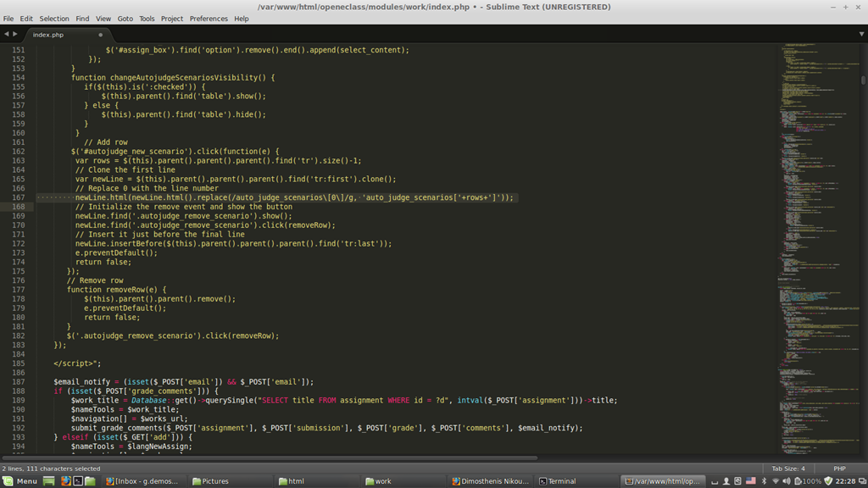The height and width of the screenshot is (488, 868).
Task: Open the Preferences menu
Action: click(x=209, y=19)
